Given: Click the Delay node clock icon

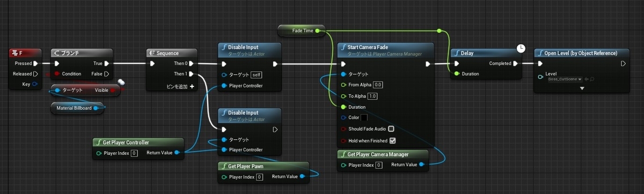Looking at the screenshot, I should click(x=521, y=48).
